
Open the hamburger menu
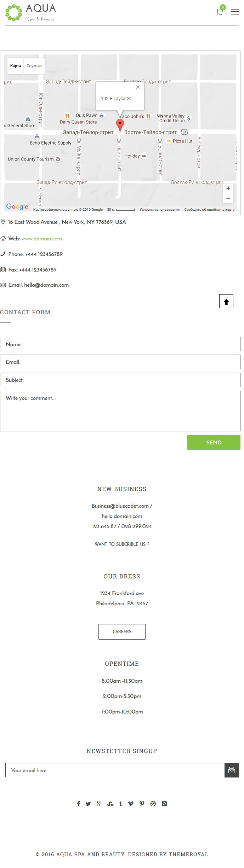234,12
